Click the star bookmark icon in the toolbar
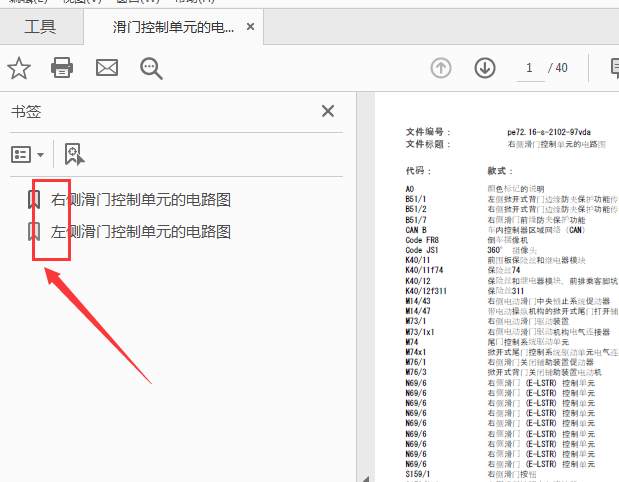 point(19,68)
